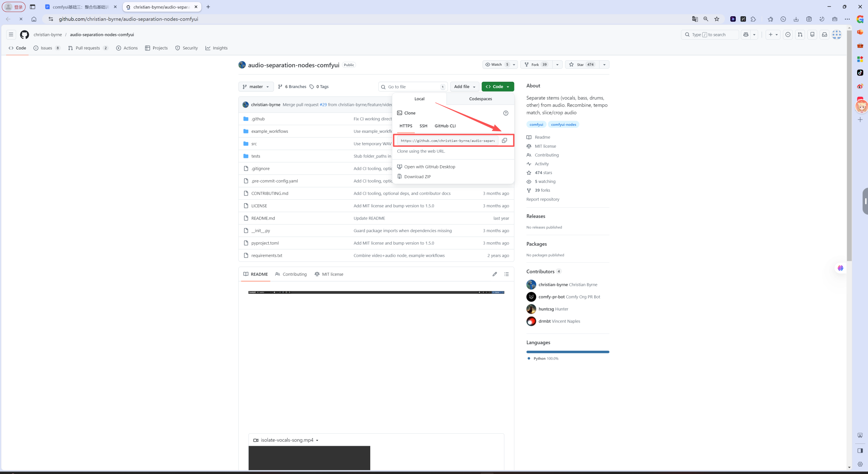
Task: Open the create new plus dropdown
Action: pos(773,35)
